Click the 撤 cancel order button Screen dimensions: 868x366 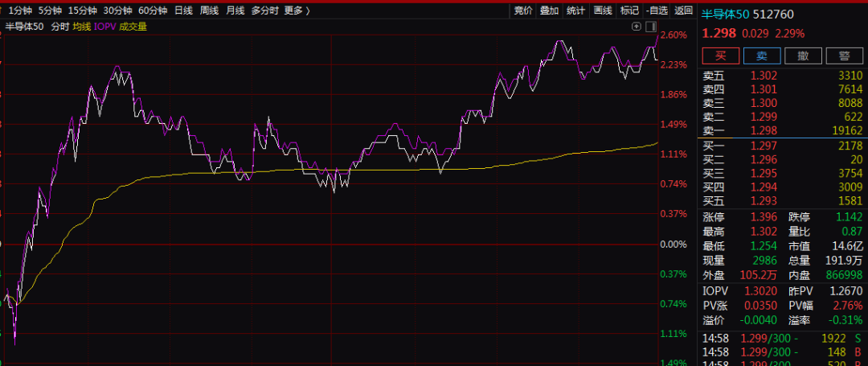click(803, 56)
